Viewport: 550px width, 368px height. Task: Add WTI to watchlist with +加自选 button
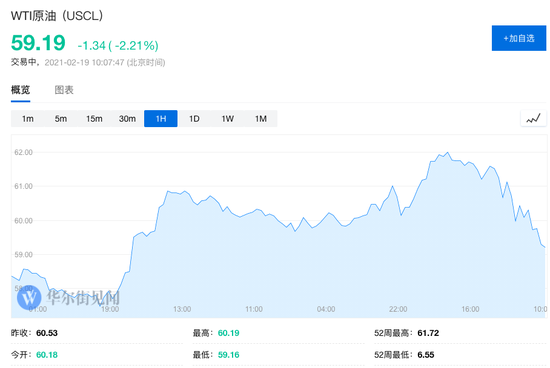point(519,38)
